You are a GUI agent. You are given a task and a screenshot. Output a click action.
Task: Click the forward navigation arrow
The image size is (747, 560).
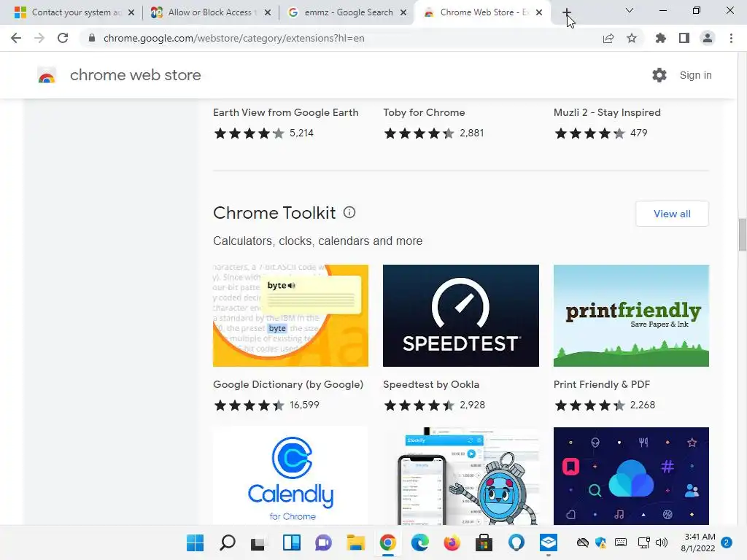[39, 38]
